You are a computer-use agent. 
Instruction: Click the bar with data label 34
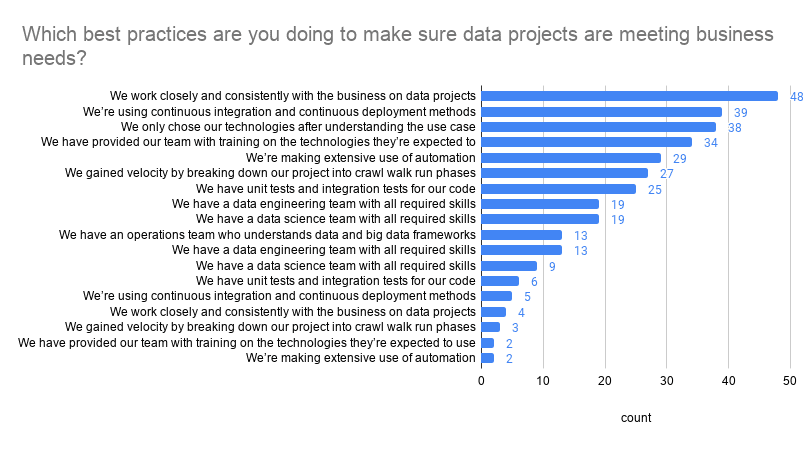coord(587,142)
